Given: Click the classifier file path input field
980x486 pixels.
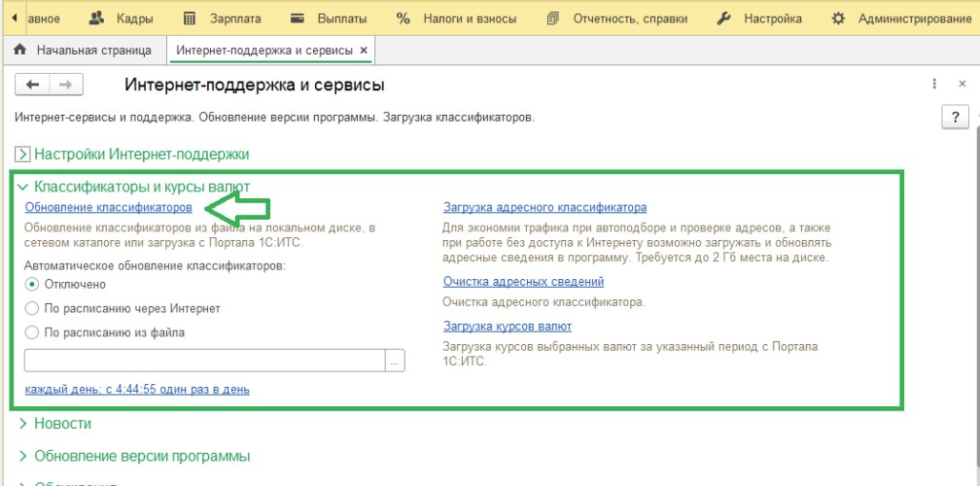Looking at the screenshot, I should (204, 361).
